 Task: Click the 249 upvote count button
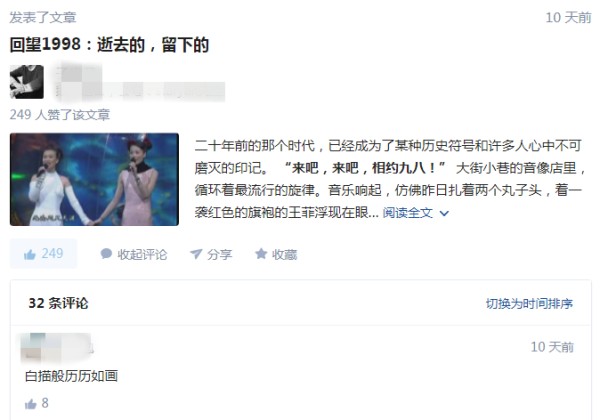click(x=43, y=254)
